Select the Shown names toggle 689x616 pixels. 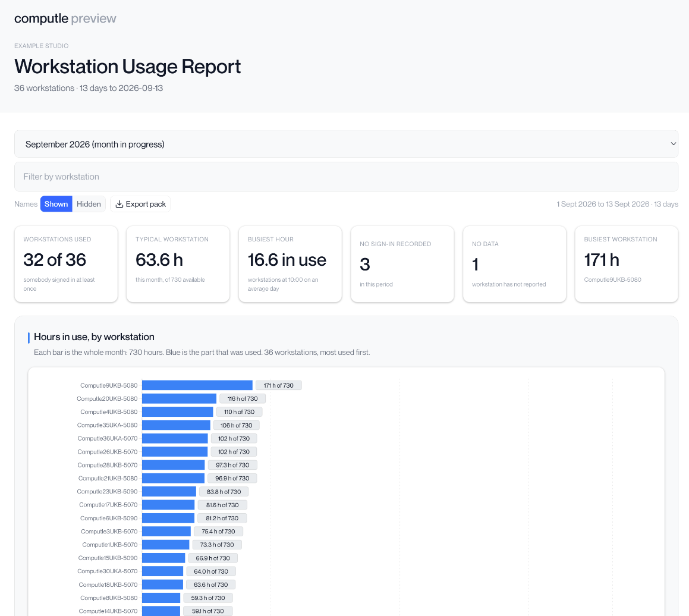click(56, 205)
